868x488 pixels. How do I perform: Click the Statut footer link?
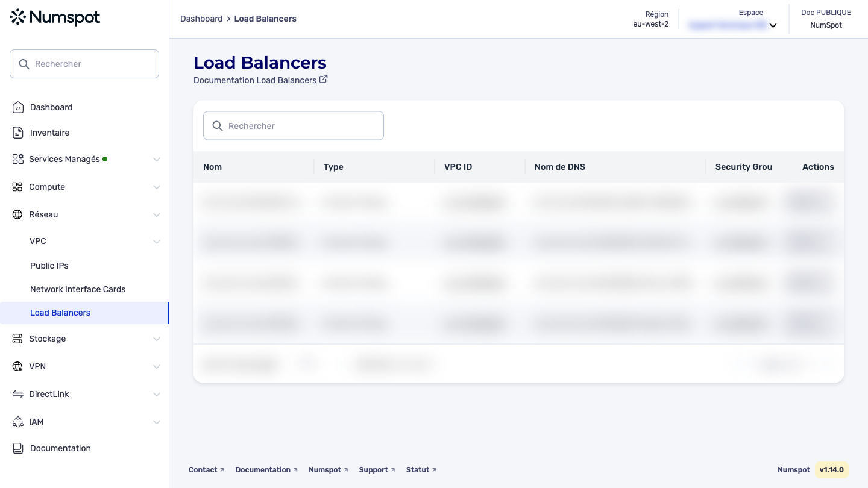[x=421, y=470]
